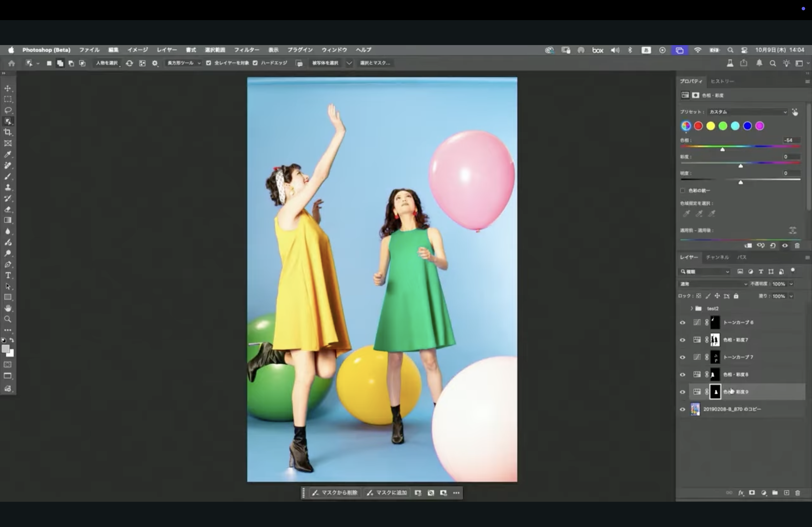This screenshot has width=812, height=527.
Task: Hide the トーンカーブ 6 layer
Action: [682, 323]
